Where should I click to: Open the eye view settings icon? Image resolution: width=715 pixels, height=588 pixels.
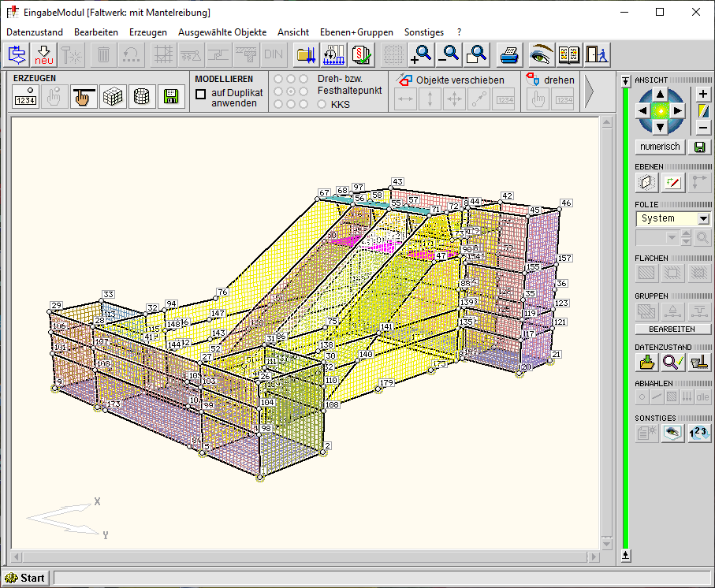coord(542,55)
